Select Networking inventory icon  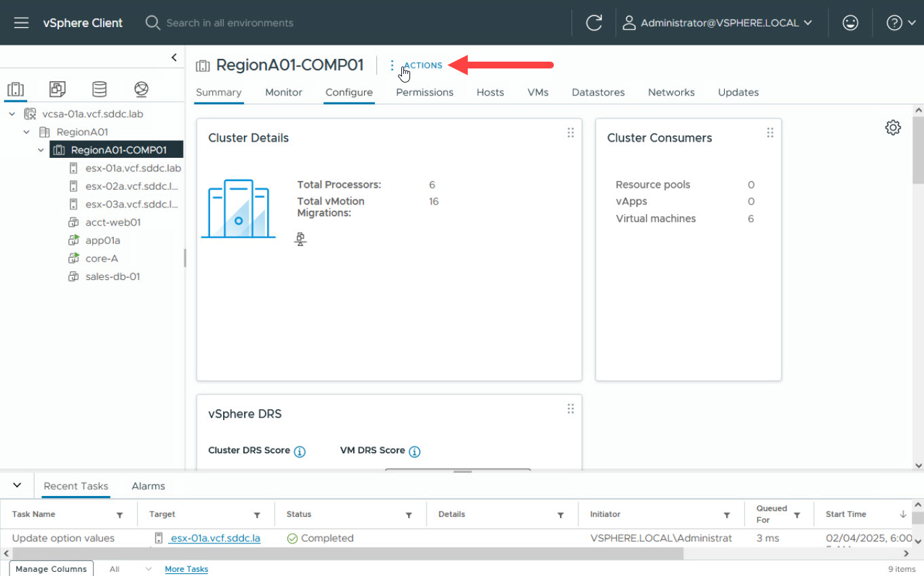pyautogui.click(x=141, y=89)
